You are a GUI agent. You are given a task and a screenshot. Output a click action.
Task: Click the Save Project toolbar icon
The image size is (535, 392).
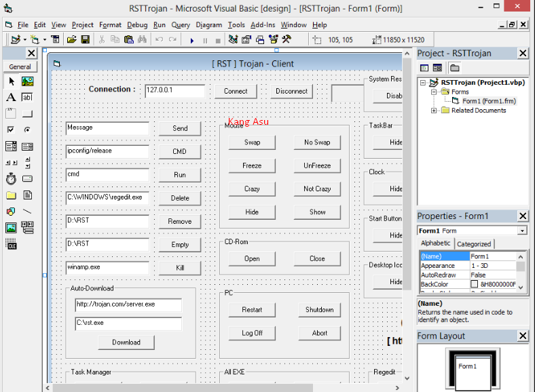coord(85,39)
